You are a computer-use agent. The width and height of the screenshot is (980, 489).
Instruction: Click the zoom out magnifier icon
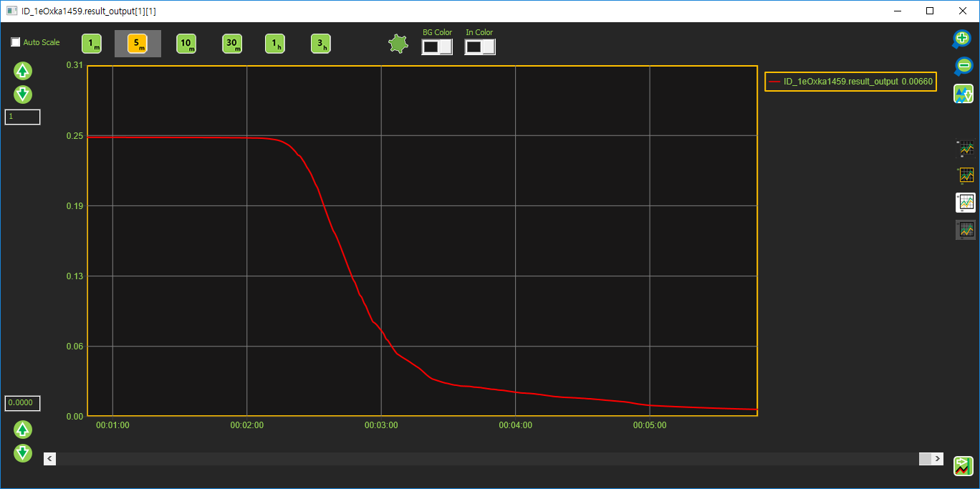pos(962,66)
